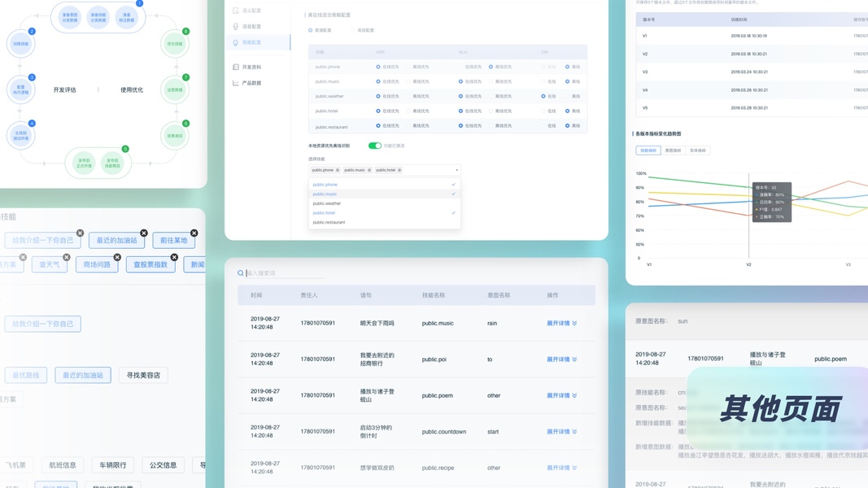Choose DM 在线 for the public.restaurant row
Viewport: 868px width, 488px height.
click(x=543, y=125)
